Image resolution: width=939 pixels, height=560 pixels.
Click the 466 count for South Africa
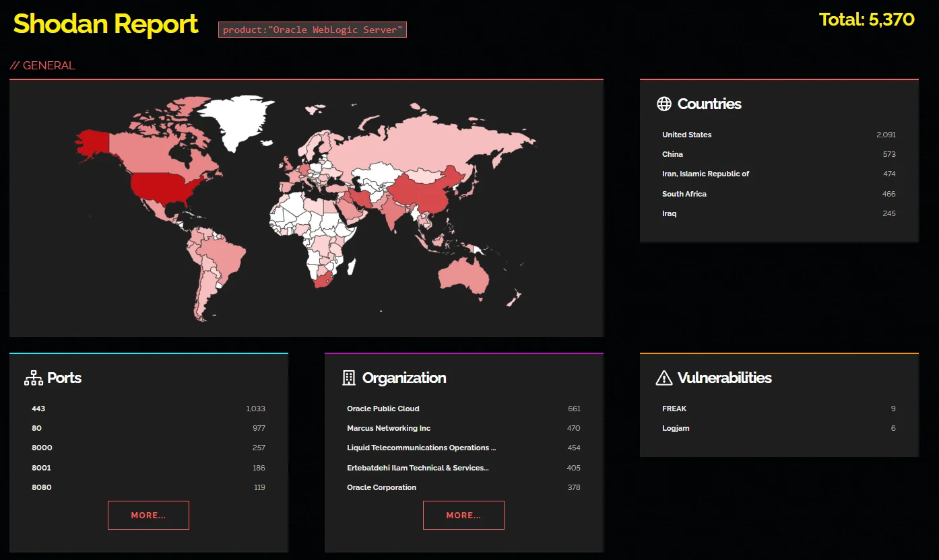click(x=889, y=194)
